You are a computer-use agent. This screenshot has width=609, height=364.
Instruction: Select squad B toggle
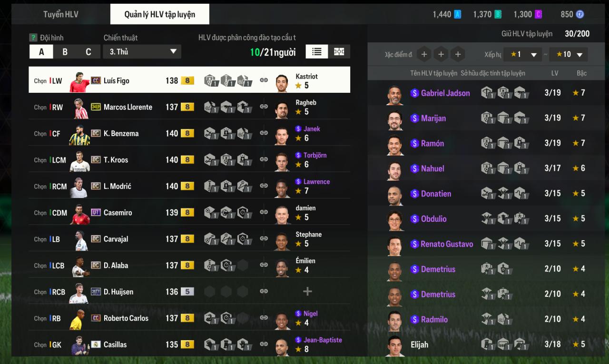tap(65, 52)
